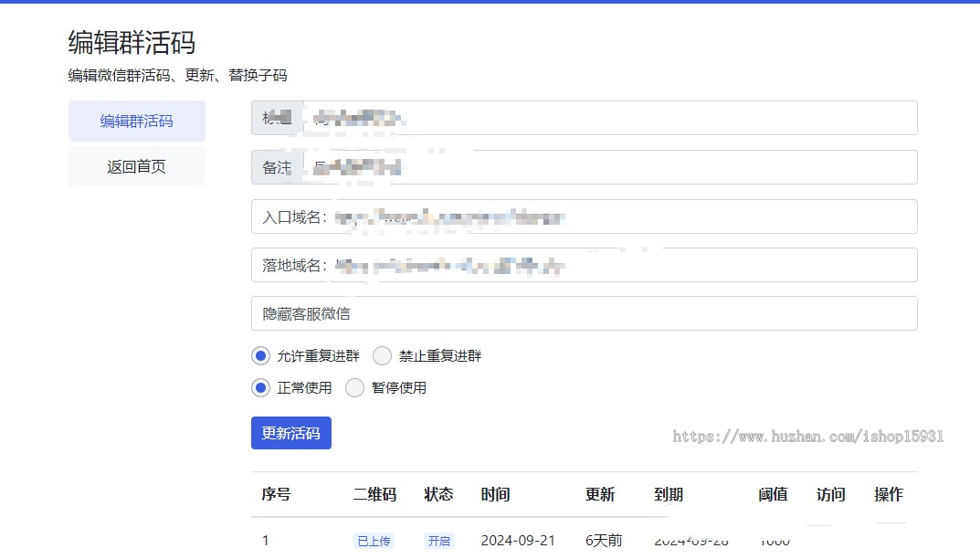Focus the 备注 input field
This screenshot has width=980, height=559.
coord(610,167)
